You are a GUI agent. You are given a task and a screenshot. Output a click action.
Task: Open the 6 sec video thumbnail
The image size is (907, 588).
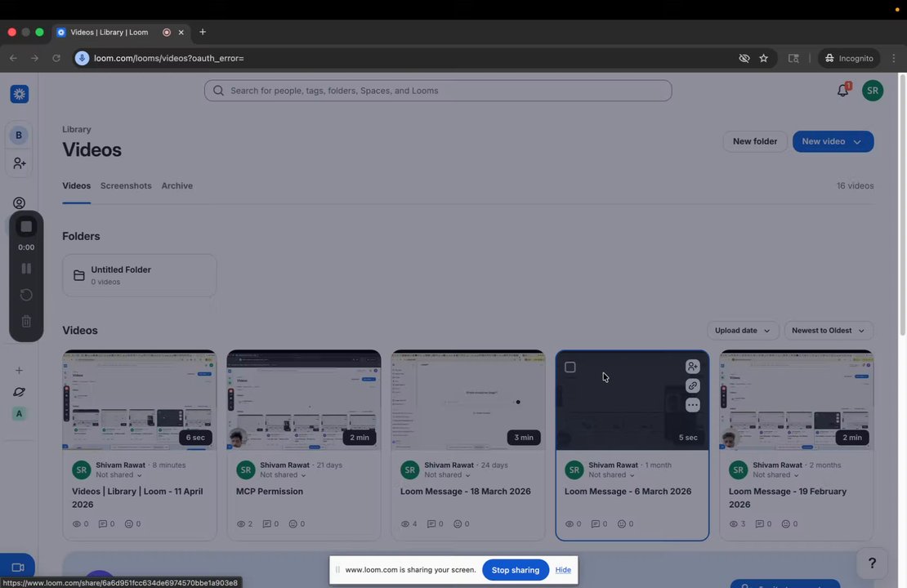tap(140, 400)
